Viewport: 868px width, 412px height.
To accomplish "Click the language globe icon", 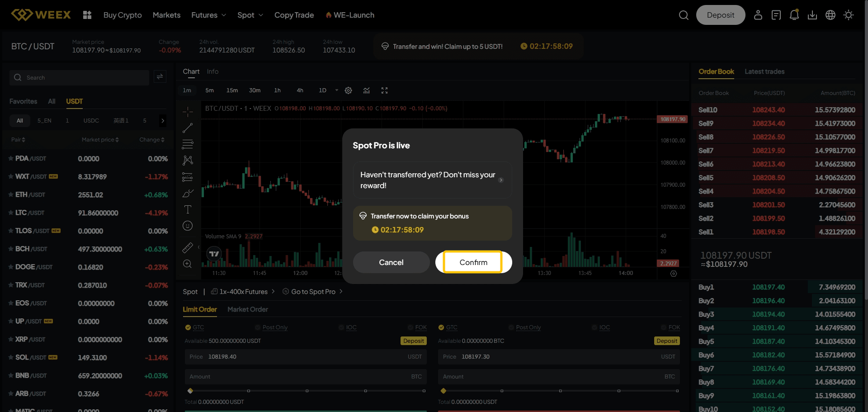I will point(830,15).
